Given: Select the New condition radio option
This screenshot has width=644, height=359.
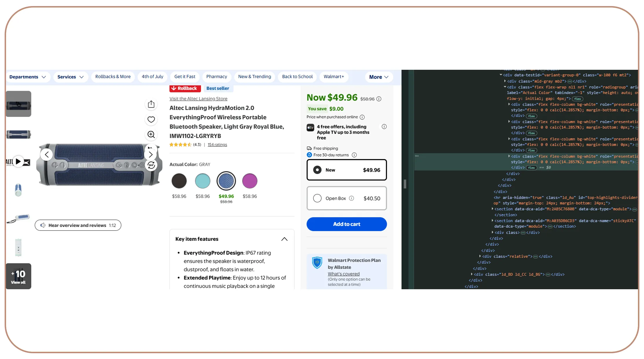Looking at the screenshot, I should (x=317, y=170).
